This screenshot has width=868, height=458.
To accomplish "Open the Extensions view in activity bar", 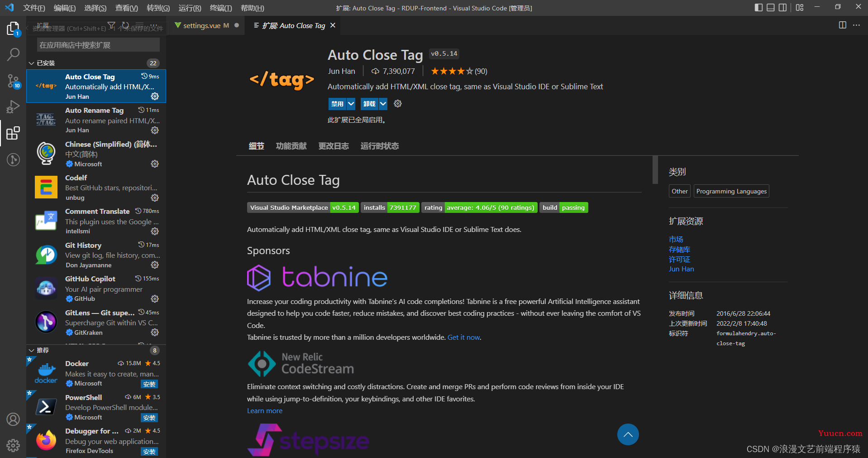I will [x=13, y=133].
